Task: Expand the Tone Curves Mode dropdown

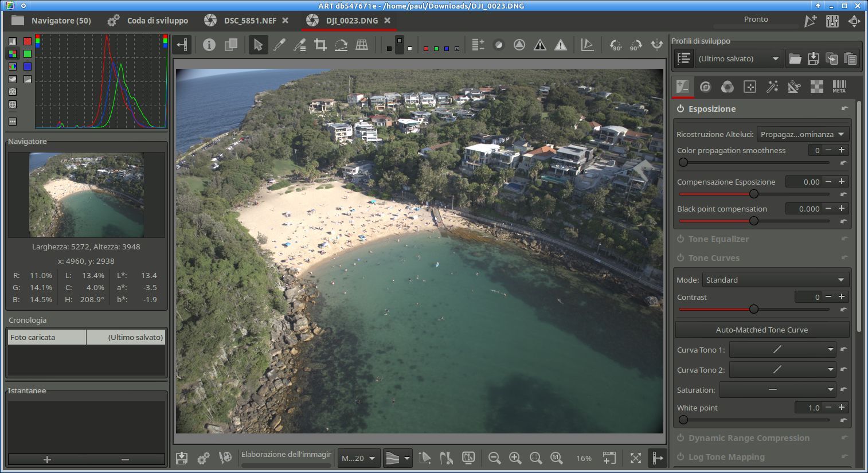Action: (x=775, y=280)
